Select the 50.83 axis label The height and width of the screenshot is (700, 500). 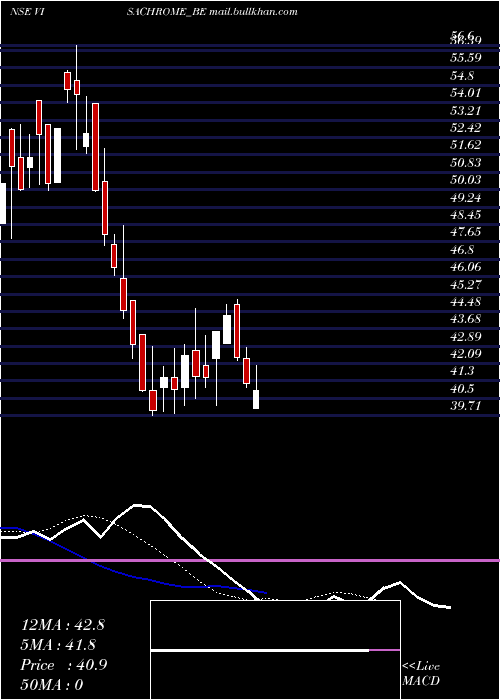466,162
